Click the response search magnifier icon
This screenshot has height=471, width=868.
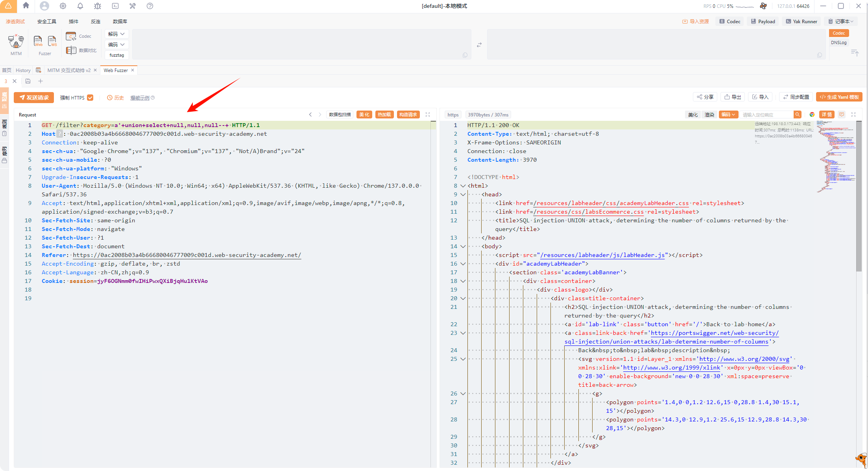pyautogui.click(x=797, y=115)
